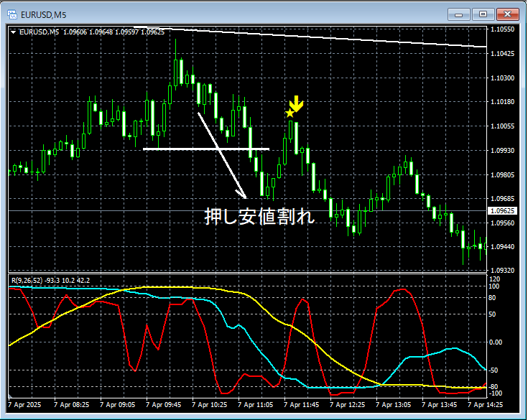This screenshot has height=420, width=528.
Task: Select the 押し安値割れ text label
Action: 259,216
